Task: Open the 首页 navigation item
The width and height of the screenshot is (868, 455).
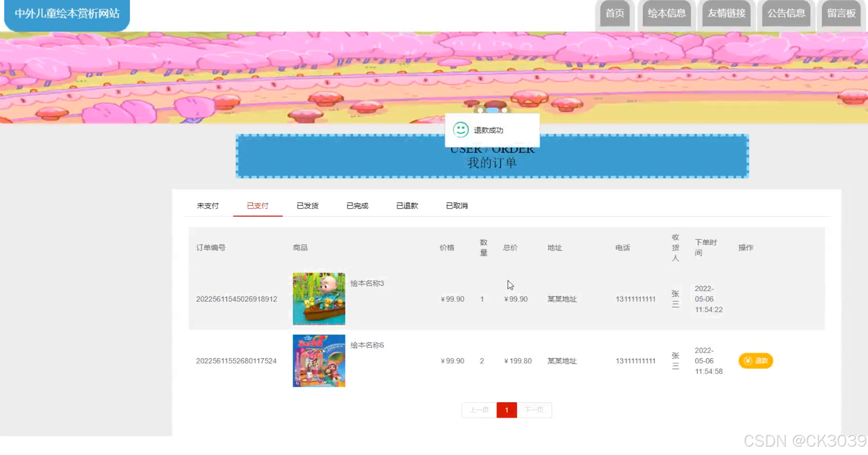Action: point(615,13)
